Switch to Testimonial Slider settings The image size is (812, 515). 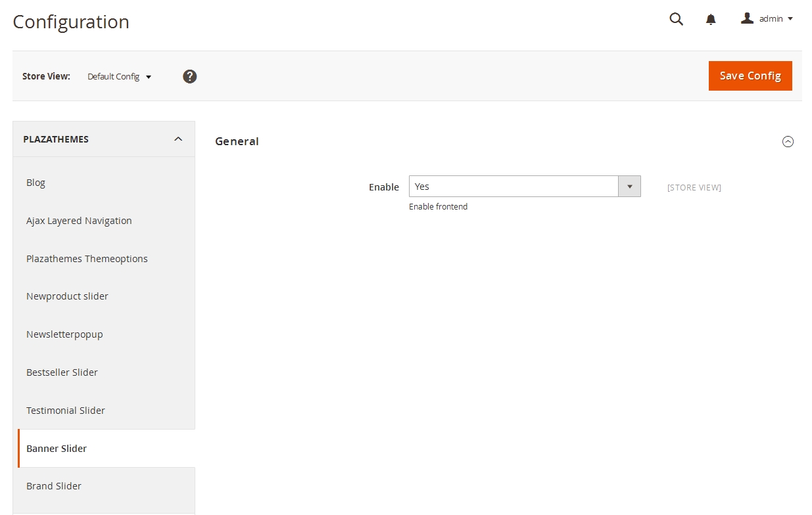66,411
